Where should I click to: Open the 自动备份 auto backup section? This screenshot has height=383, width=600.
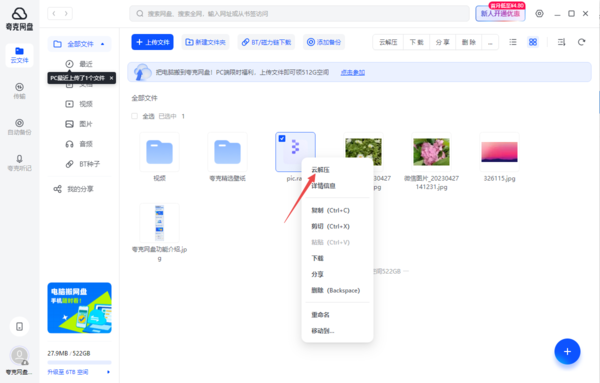coord(20,127)
